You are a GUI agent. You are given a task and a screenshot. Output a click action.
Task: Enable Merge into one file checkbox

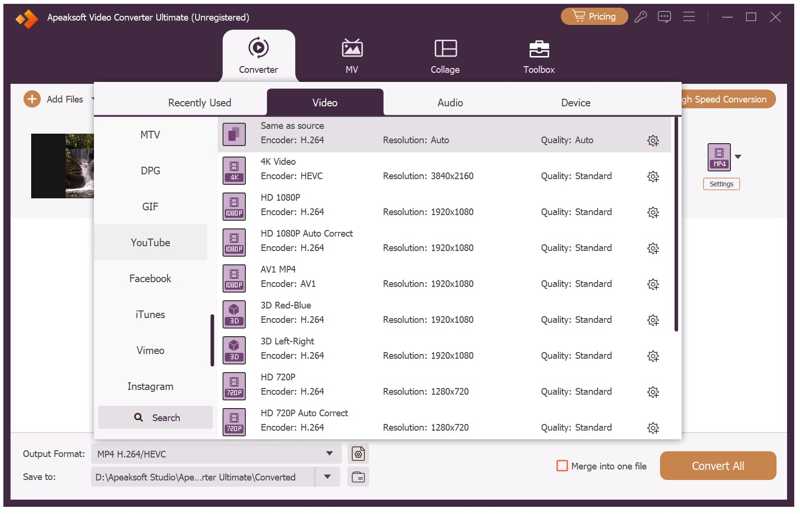[x=562, y=466]
